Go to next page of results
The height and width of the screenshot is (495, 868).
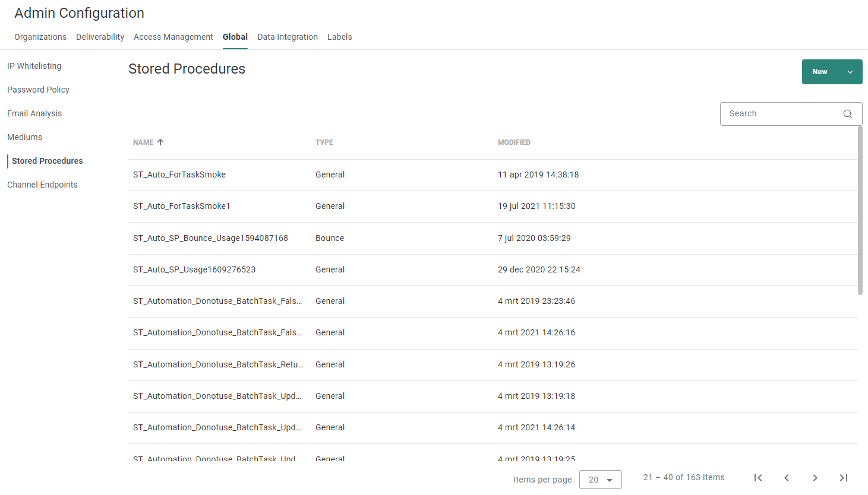[815, 478]
